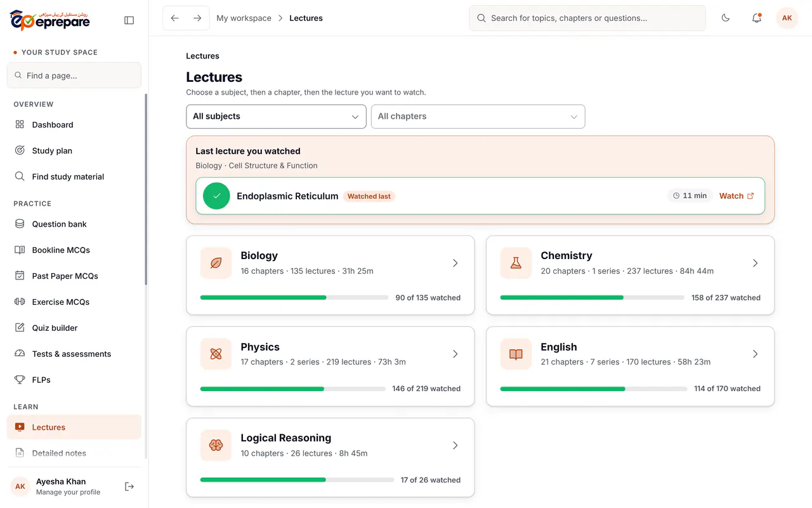Screen dimensions: 812x508
Task: Click the Logical Reasoning brain icon
Action: click(216, 446)
